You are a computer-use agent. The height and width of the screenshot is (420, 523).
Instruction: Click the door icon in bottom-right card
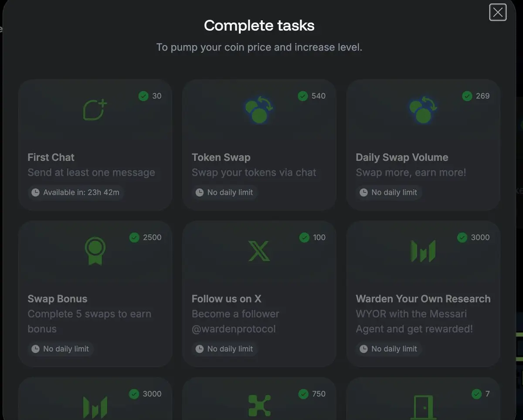tap(423, 408)
